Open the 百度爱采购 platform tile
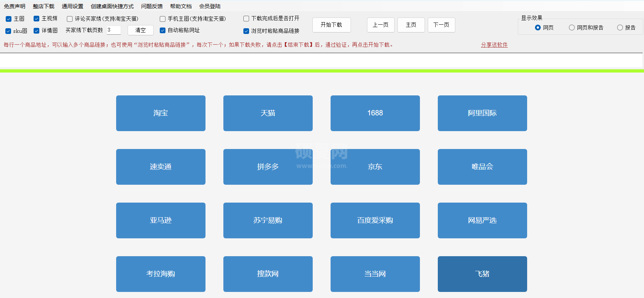Screen dimensions: 644x298 click(375, 220)
